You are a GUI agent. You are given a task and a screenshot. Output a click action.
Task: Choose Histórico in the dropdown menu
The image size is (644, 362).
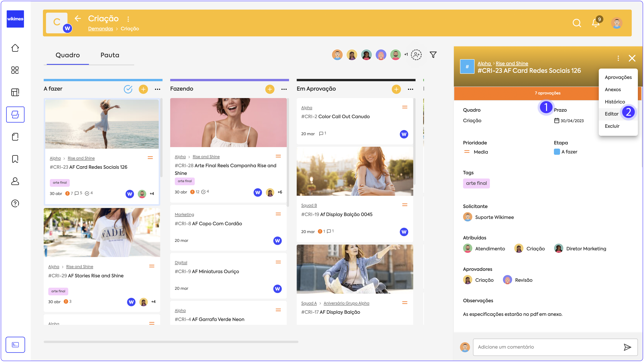click(615, 102)
